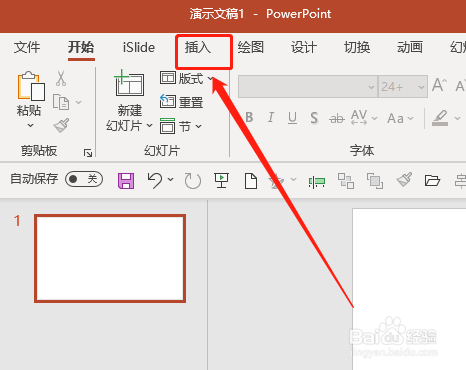This screenshot has height=370, width=466.
Task: Click the undo arrow icon
Action: [x=155, y=180]
